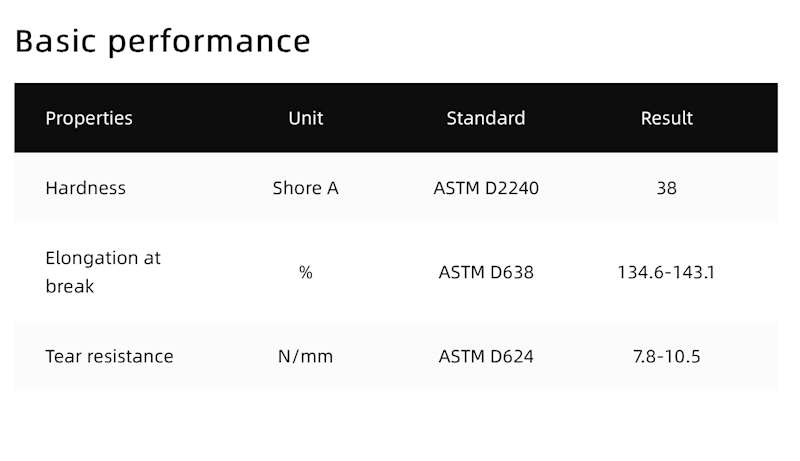Select the ASTM D2240 standard cell
Viewport: 800px width, 461px height.
point(486,188)
